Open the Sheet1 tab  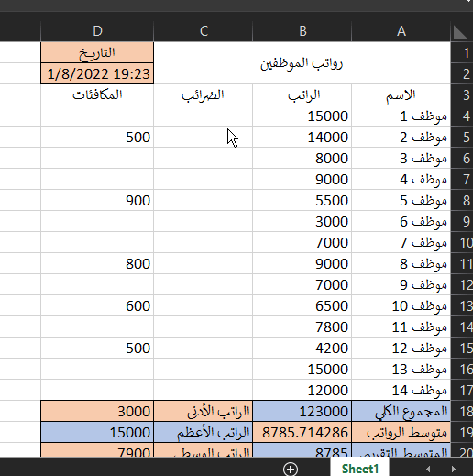tap(360, 469)
